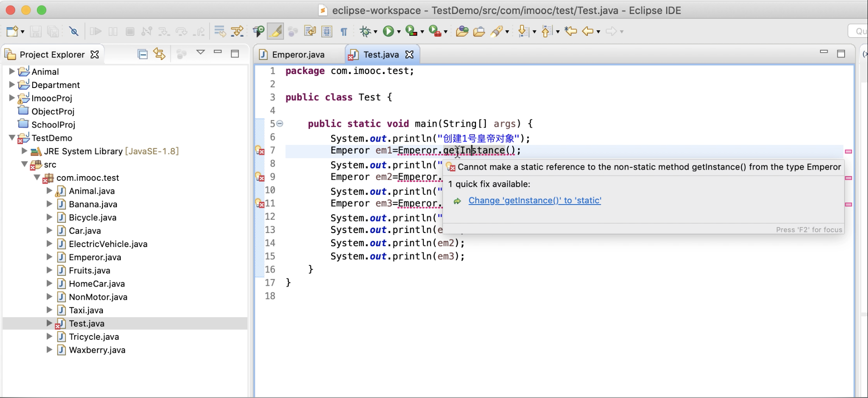Click the Debug bug icon in toolbar
Viewport: 868px width, 398px height.
[365, 31]
